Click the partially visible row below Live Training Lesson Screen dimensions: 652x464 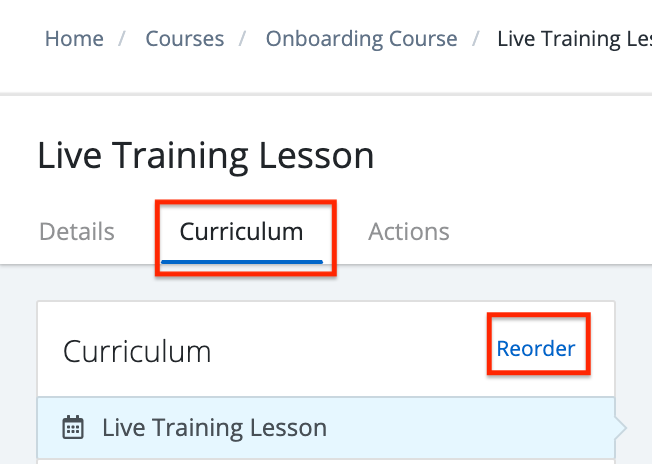tap(326, 462)
